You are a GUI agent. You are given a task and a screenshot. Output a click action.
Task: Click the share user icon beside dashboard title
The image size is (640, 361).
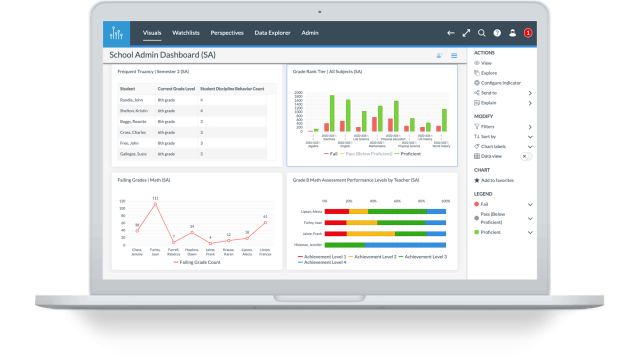[439, 56]
